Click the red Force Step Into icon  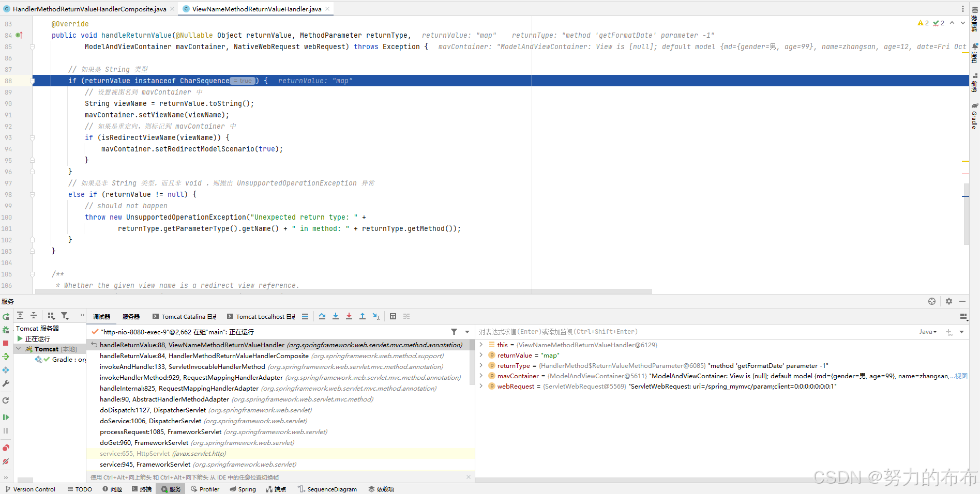349,316
